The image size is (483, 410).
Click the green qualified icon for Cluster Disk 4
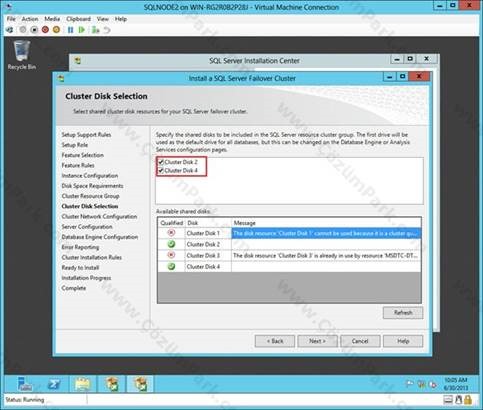[x=171, y=266]
